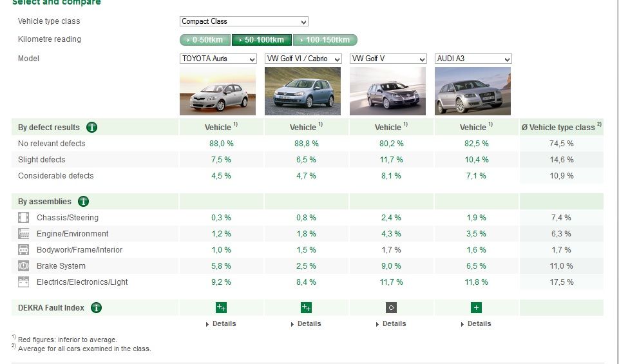Open the Vehicle type class dropdown
The width and height of the screenshot is (619, 364).
pos(243,21)
